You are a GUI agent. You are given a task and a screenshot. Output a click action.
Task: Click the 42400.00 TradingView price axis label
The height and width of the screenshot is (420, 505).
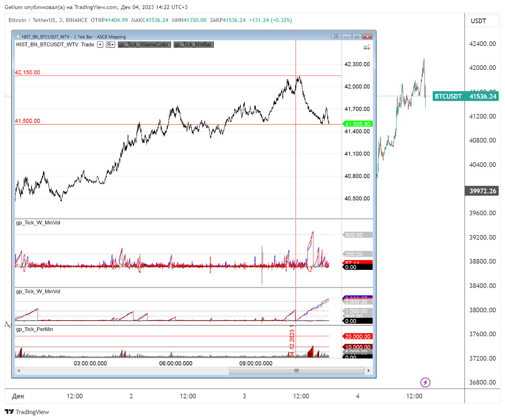[483, 44]
